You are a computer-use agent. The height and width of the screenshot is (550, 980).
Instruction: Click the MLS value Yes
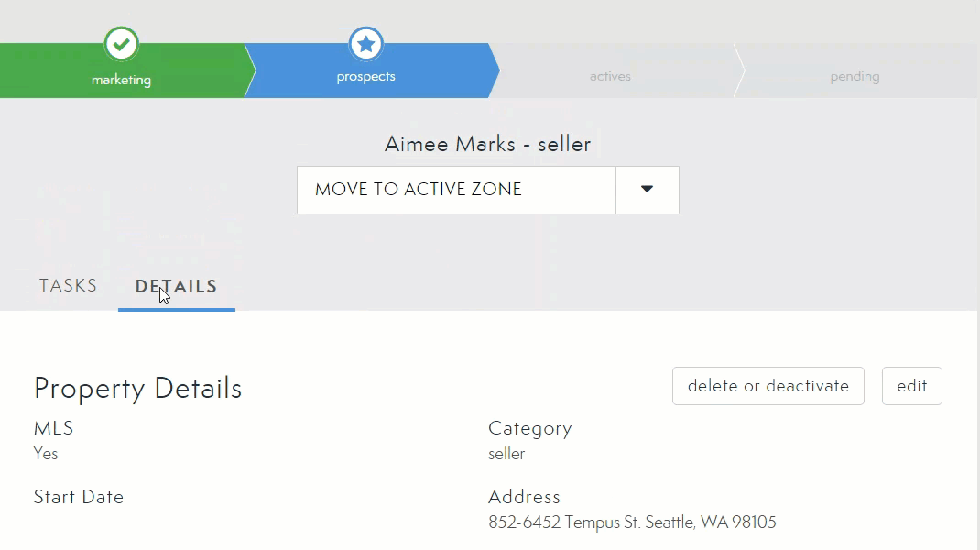point(46,453)
